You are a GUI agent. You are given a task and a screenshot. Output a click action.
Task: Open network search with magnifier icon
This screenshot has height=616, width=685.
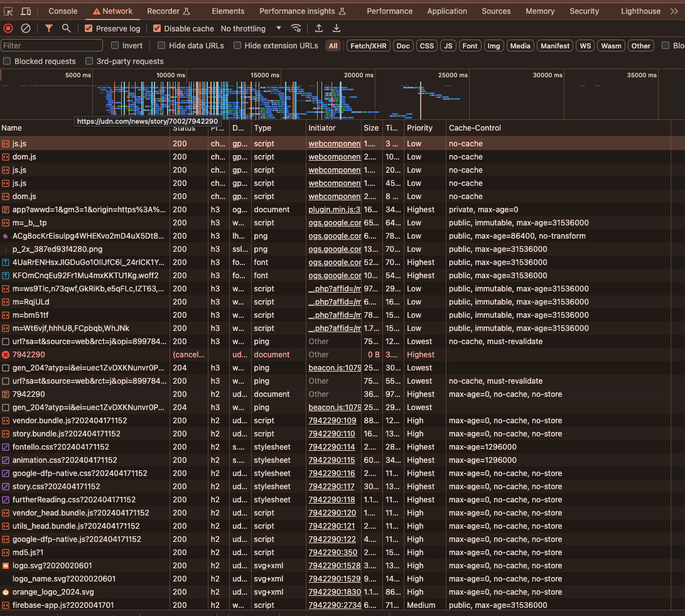(67, 28)
